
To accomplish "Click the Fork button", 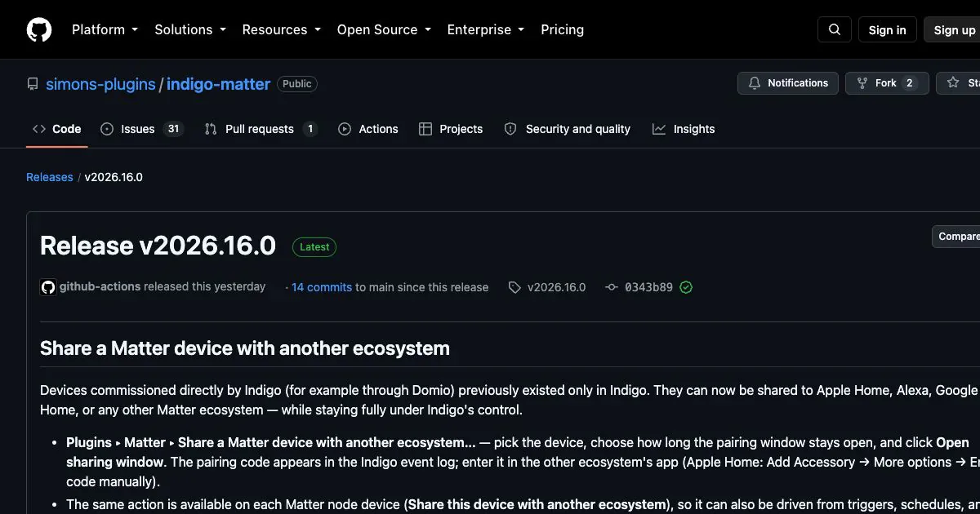I will pos(887,83).
